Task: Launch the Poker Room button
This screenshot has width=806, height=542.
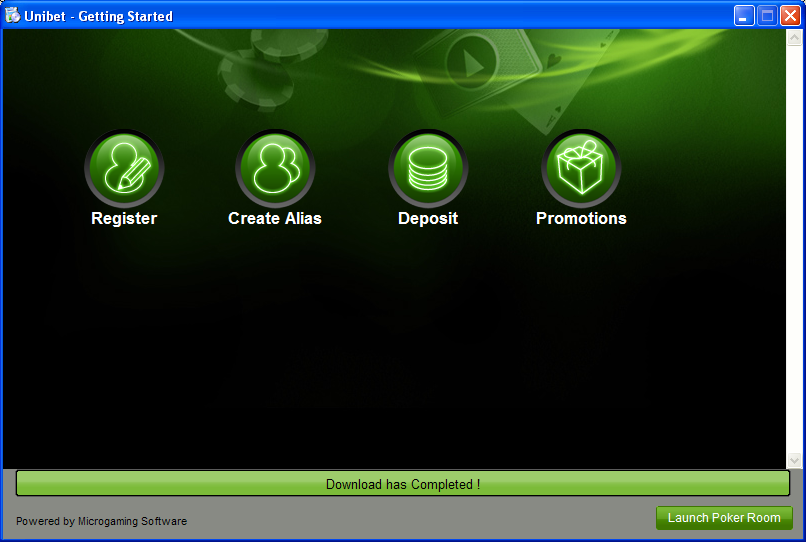Action: coord(724,518)
